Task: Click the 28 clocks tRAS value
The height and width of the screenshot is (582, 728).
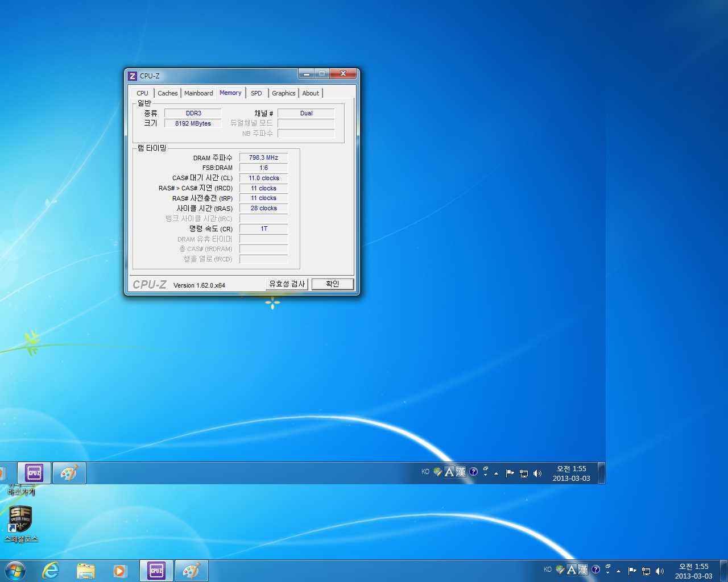Action: point(264,208)
